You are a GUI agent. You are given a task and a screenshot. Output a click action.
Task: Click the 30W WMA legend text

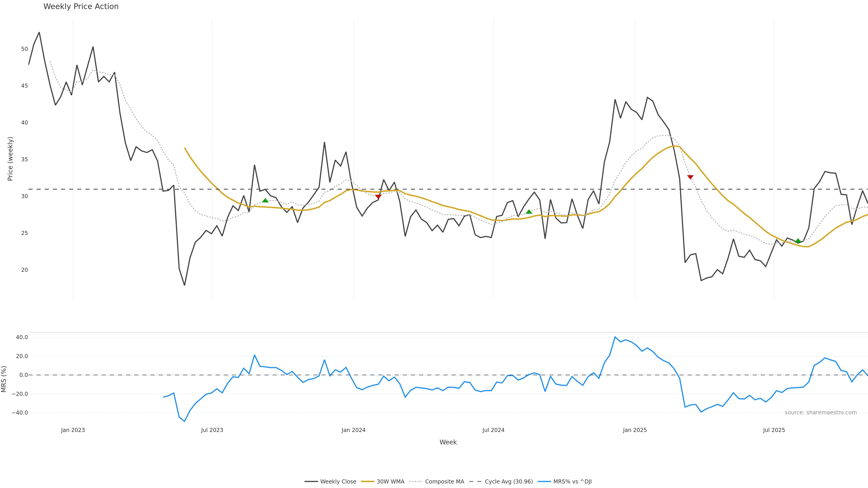[390, 482]
